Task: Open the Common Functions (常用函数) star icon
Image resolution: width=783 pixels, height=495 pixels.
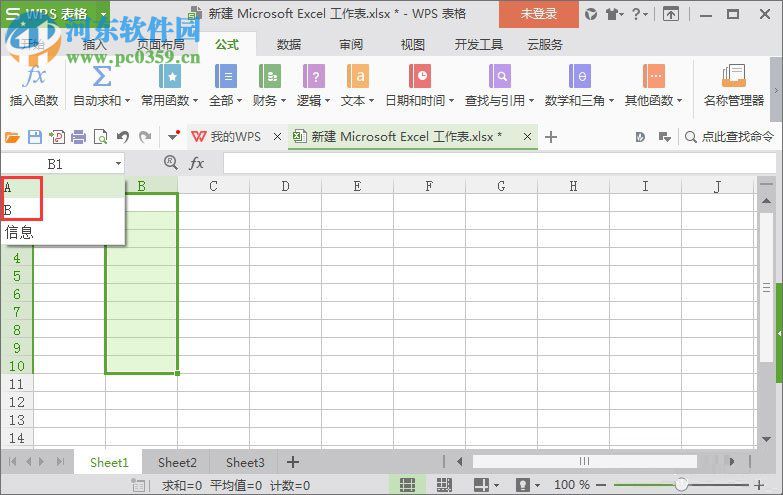Action: click(170, 76)
